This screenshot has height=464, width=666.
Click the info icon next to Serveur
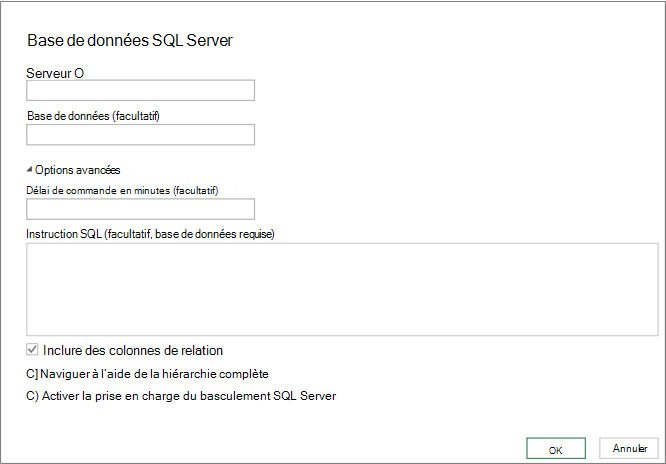click(x=79, y=74)
